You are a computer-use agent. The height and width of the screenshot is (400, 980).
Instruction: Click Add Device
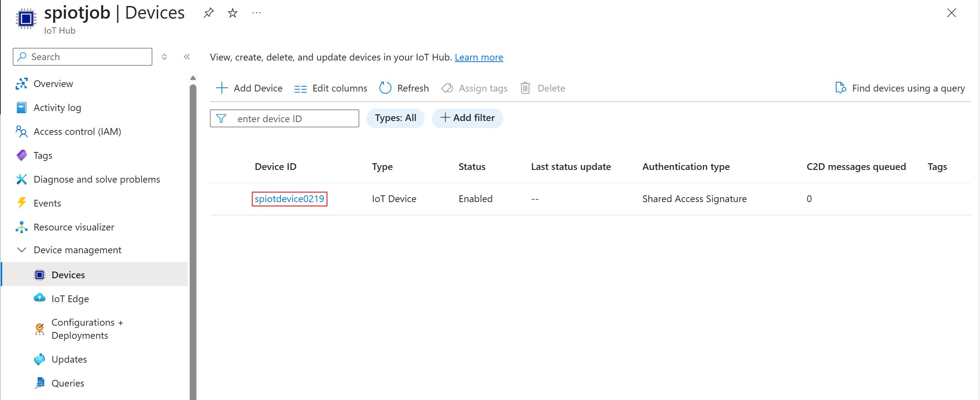tap(249, 88)
